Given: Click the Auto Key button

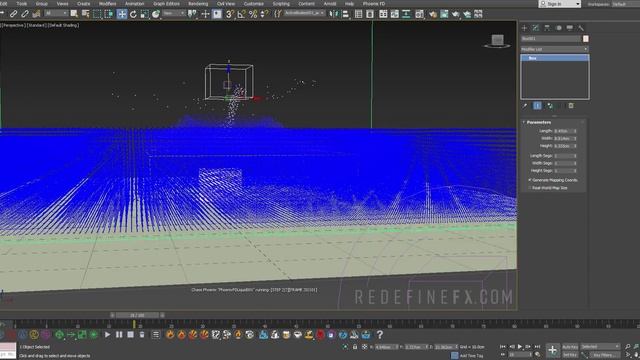Looking at the screenshot, I should [x=570, y=347].
